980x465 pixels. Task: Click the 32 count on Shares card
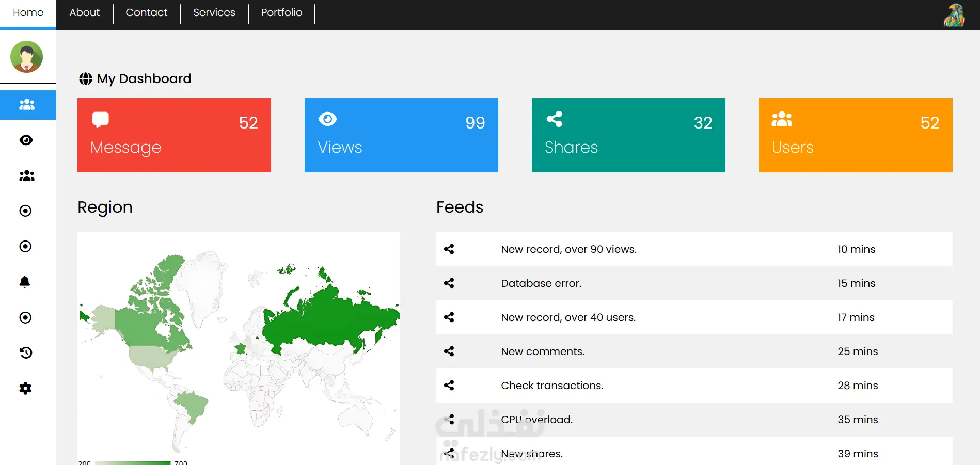coord(703,123)
